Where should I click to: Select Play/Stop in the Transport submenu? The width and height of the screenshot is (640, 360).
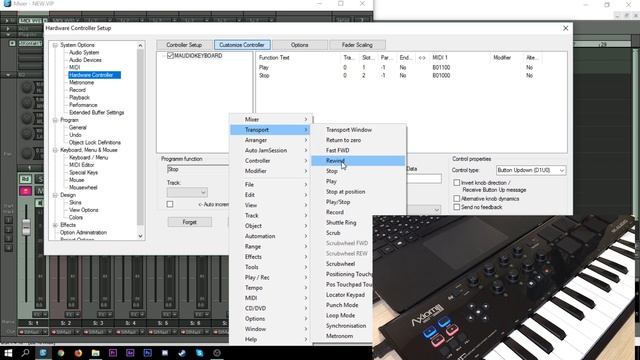tap(358, 202)
